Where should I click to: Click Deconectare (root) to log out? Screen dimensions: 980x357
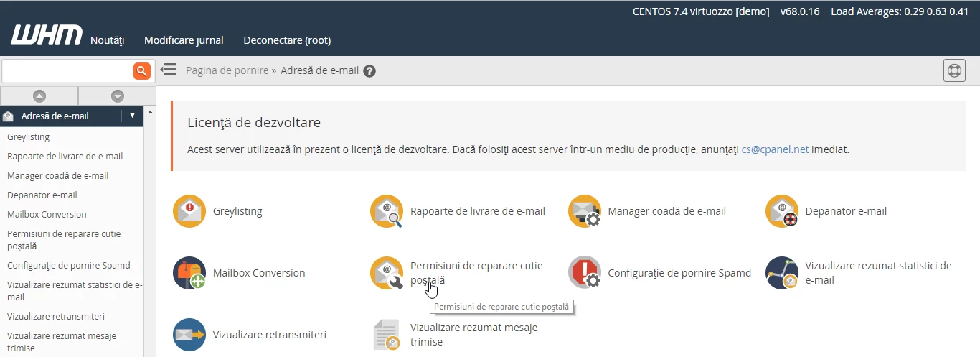287,40
